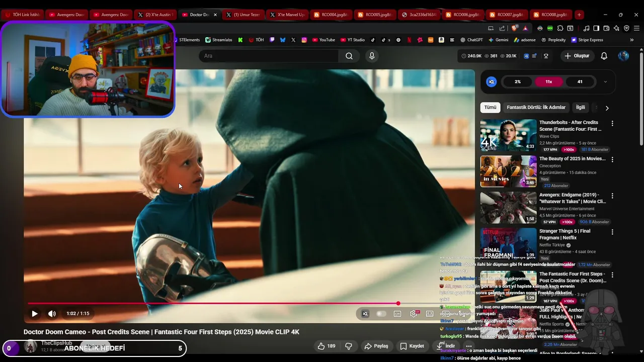
Task: Switch to RCO004.jpg browser tab
Action: pyautogui.click(x=330, y=15)
